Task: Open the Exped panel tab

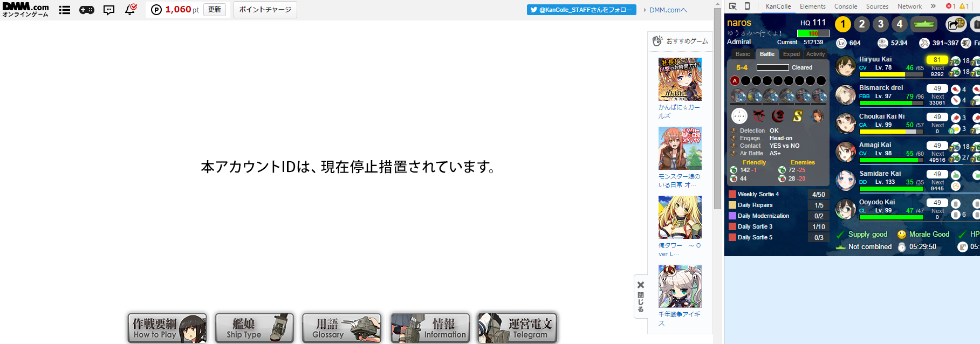Action: pyautogui.click(x=791, y=54)
